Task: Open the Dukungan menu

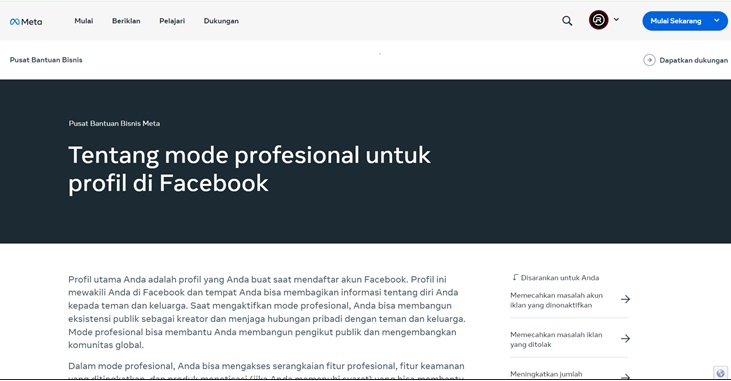Action: tap(221, 21)
